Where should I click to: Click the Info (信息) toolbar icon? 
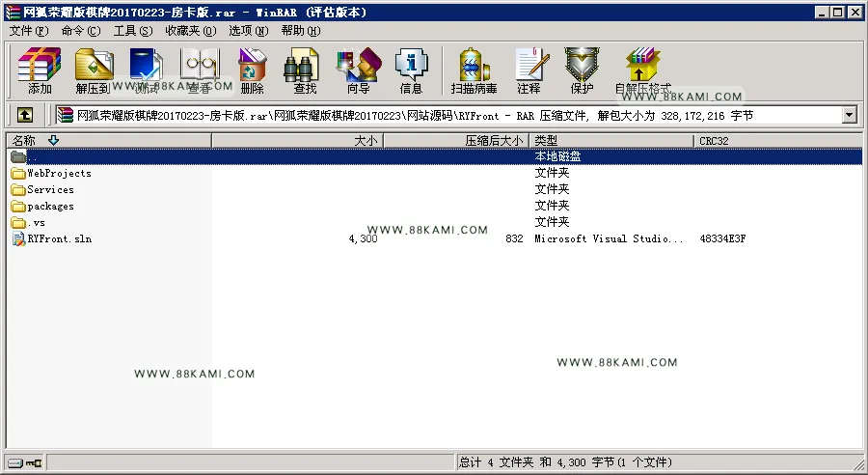411,70
